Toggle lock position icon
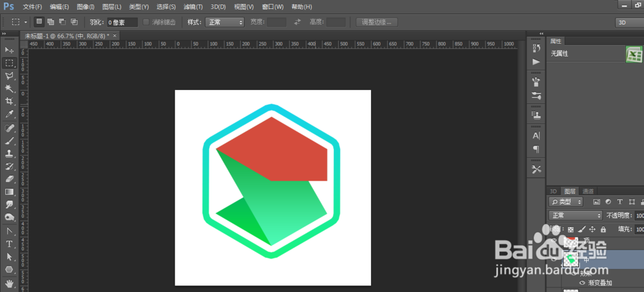This screenshot has height=292, width=644. tap(592, 229)
